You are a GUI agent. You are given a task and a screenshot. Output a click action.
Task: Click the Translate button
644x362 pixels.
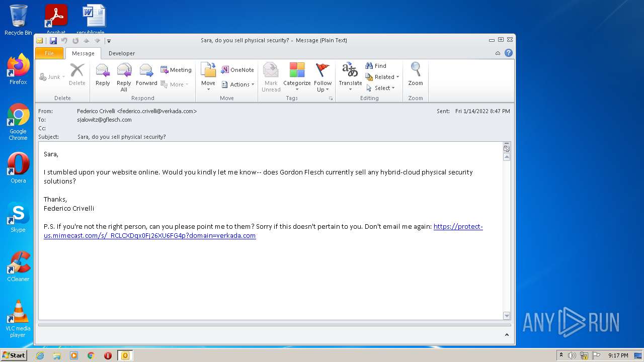pos(350,77)
